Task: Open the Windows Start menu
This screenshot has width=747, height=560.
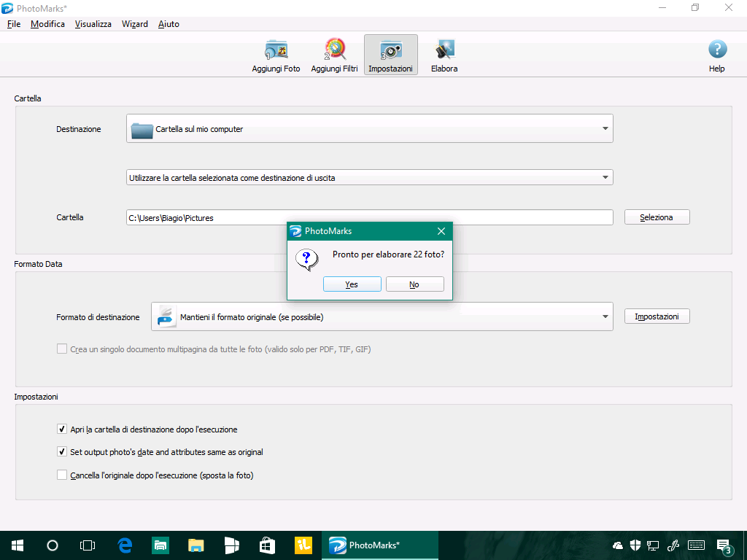Action: (18, 545)
